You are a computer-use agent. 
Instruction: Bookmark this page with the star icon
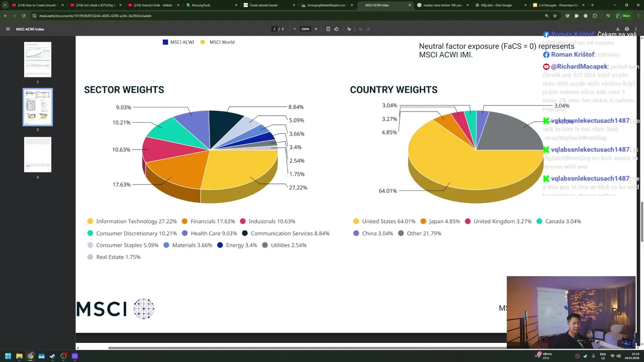click(555, 16)
